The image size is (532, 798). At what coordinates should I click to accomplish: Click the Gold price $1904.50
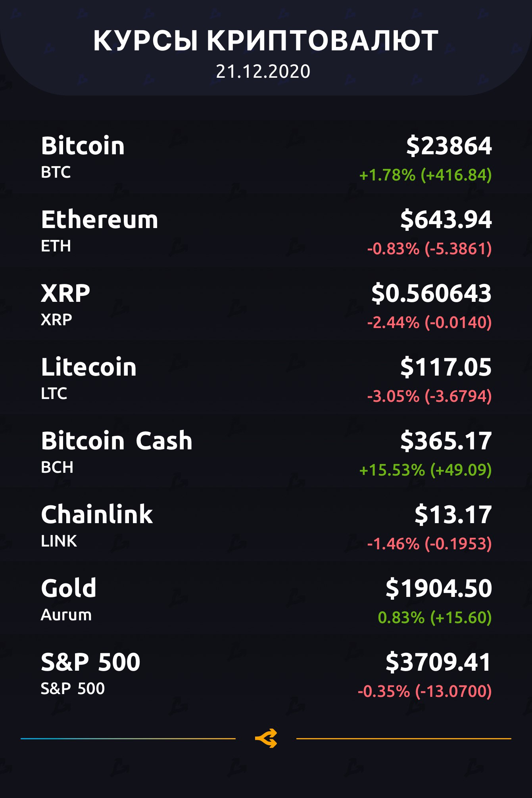click(439, 588)
